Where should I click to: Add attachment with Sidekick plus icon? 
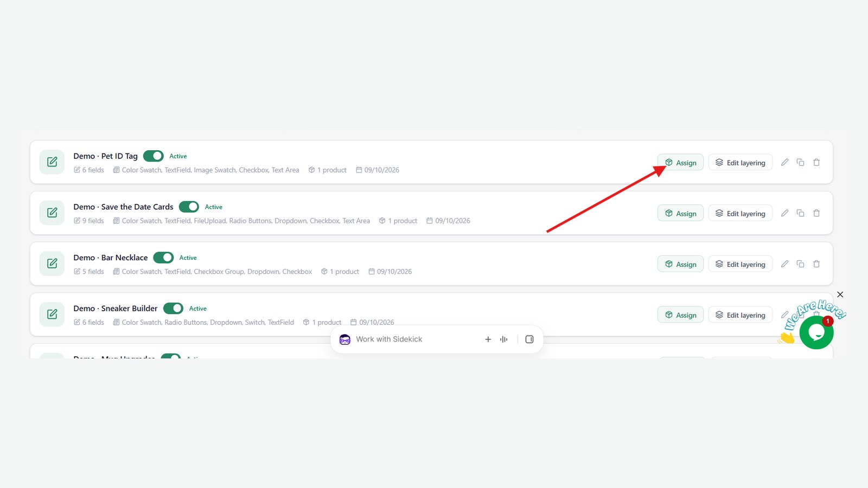tap(488, 339)
